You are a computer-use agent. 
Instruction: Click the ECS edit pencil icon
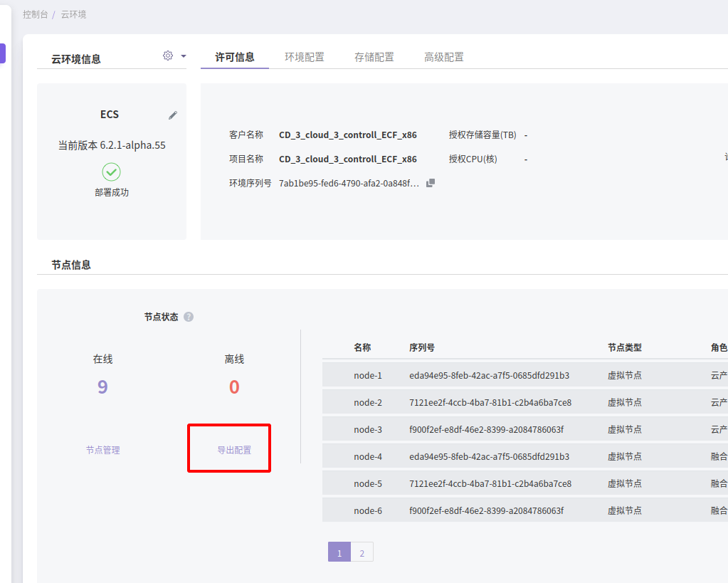point(173,115)
